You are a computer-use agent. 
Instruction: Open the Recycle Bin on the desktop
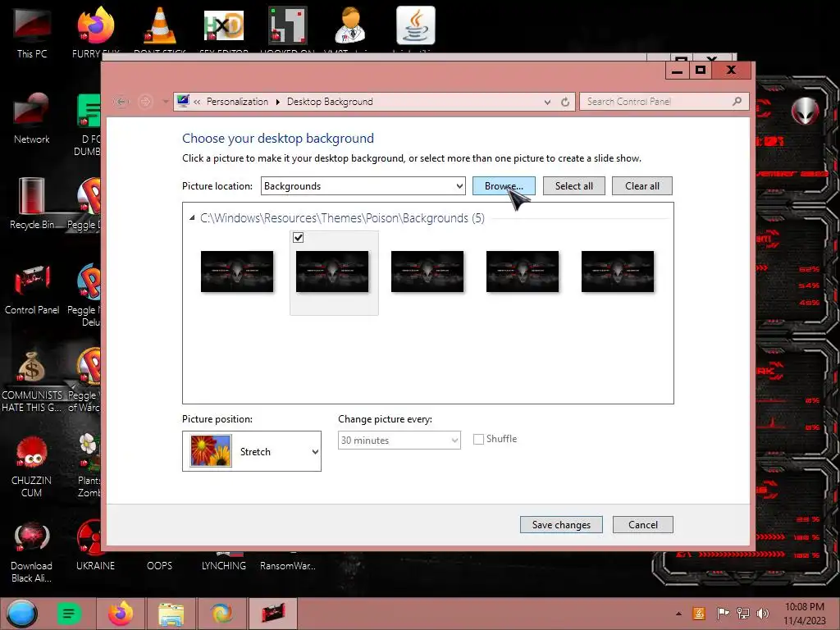(x=32, y=203)
